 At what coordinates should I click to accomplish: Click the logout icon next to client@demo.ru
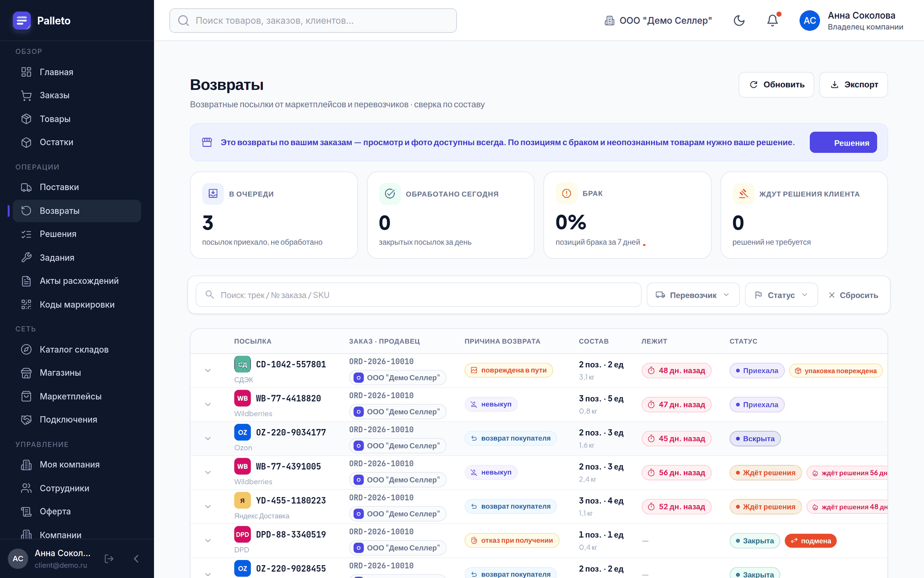point(109,558)
